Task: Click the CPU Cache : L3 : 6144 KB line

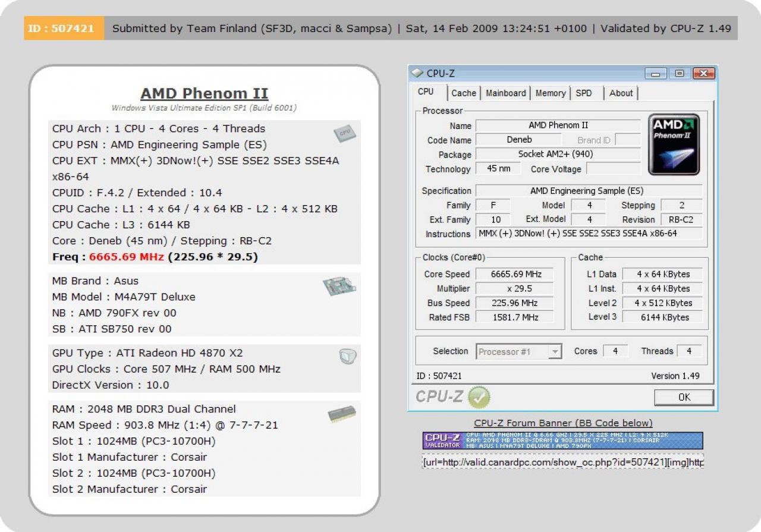Action: pyautogui.click(x=121, y=225)
